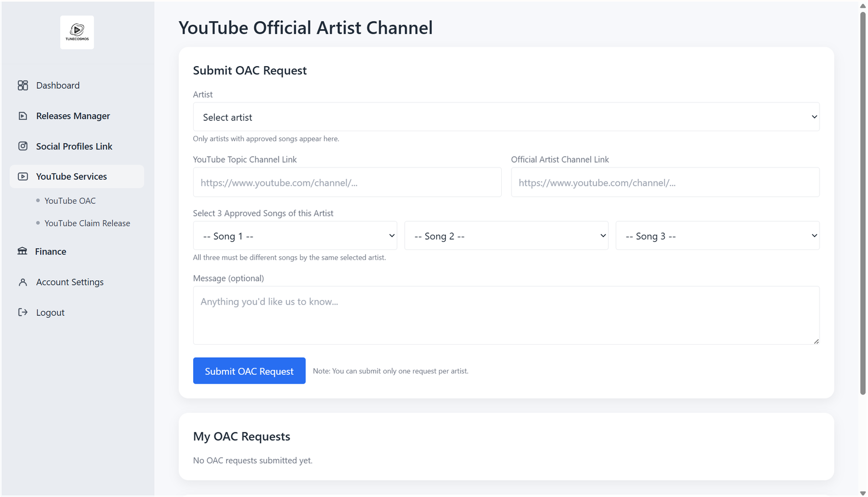Click the Finance bank icon

click(x=22, y=251)
